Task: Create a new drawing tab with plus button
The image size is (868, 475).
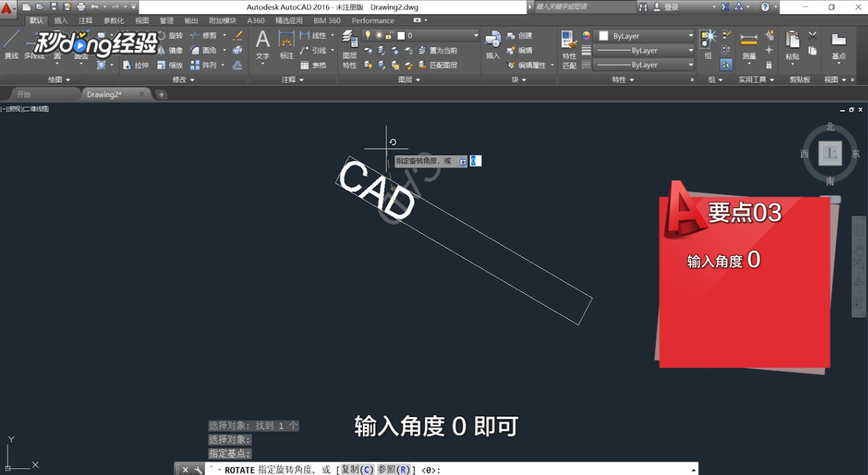Action: pos(161,93)
